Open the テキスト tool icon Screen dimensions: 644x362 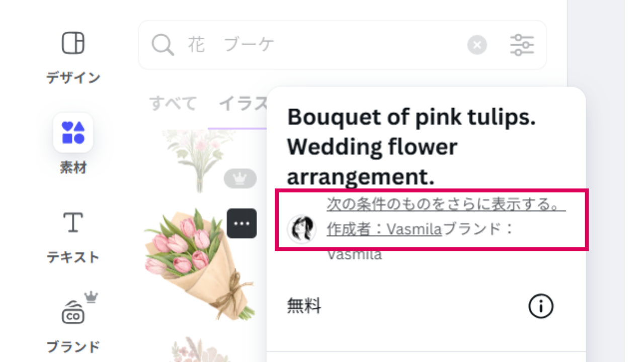point(73,222)
